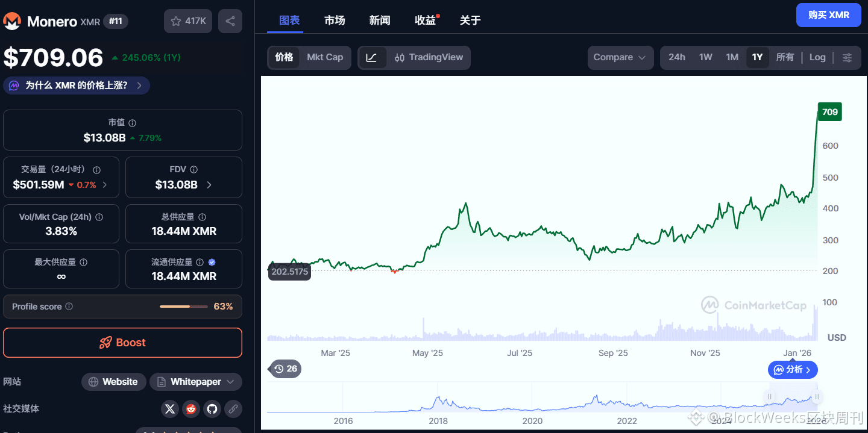Expand 交易量 details chevron
The image size is (868, 433).
pos(105,185)
